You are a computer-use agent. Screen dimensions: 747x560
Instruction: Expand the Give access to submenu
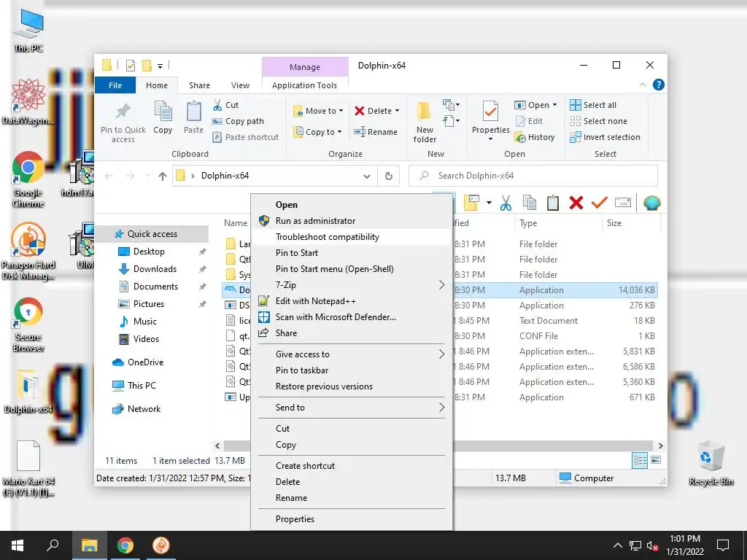pyautogui.click(x=352, y=354)
